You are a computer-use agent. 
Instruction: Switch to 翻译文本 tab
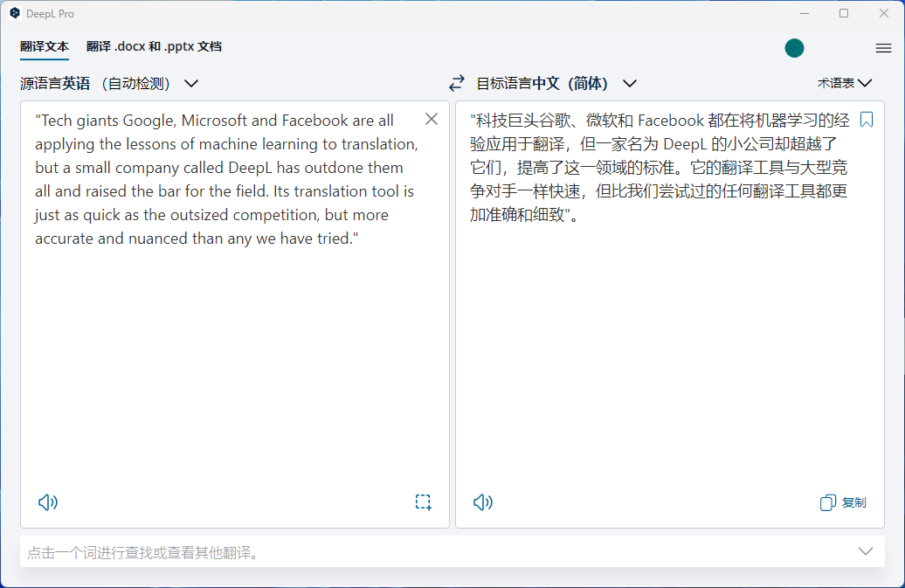click(45, 47)
